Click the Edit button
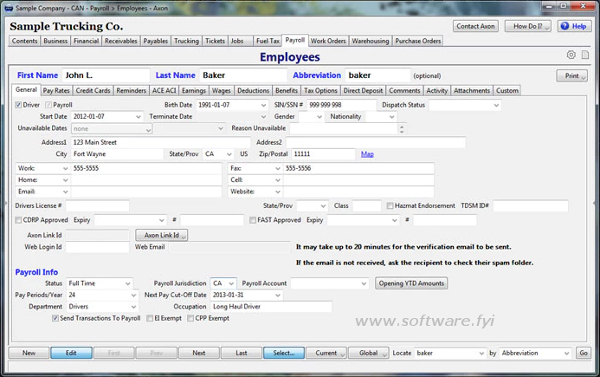 (x=71, y=353)
